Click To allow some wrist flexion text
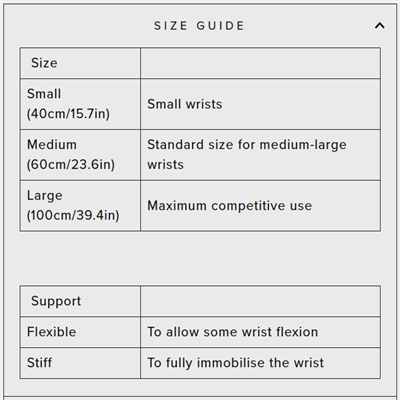 point(233,332)
